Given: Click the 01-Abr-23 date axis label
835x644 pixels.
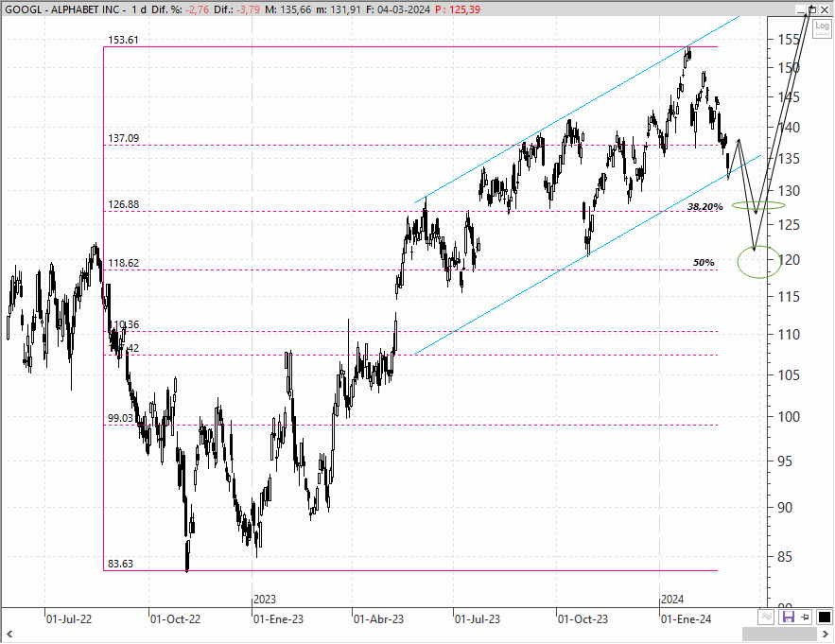Looking at the screenshot, I should pyautogui.click(x=378, y=619).
